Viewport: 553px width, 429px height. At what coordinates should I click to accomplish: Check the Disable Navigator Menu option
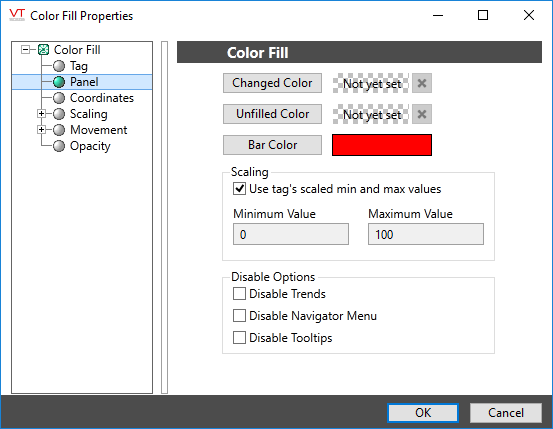click(x=239, y=315)
